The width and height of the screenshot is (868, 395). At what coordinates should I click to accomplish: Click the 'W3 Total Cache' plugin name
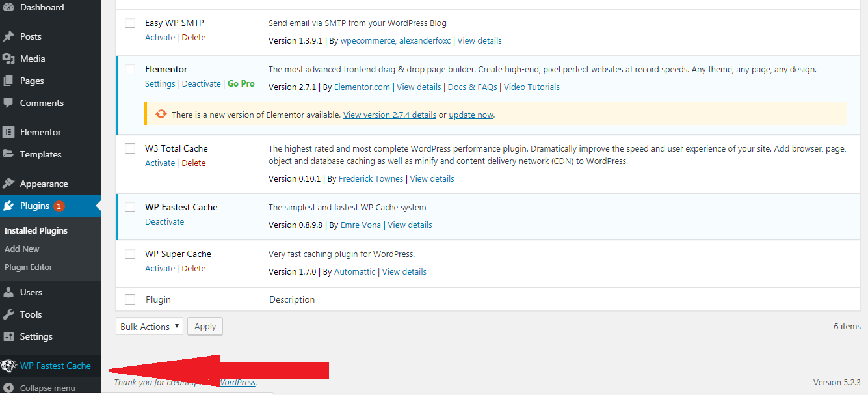click(x=176, y=148)
